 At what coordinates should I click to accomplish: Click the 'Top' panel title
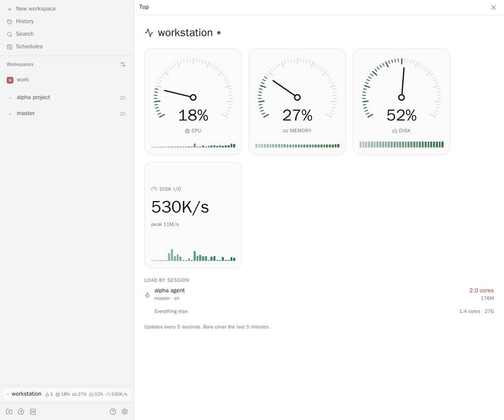(144, 7)
